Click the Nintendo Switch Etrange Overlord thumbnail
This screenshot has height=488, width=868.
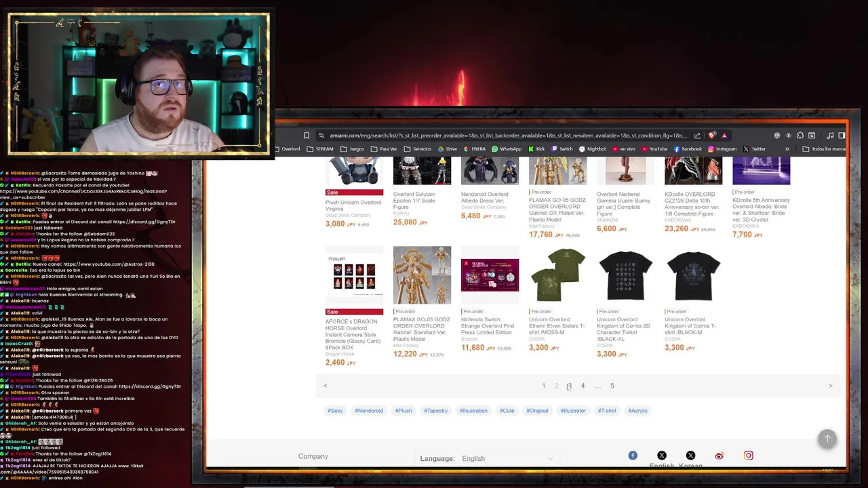pyautogui.click(x=490, y=275)
